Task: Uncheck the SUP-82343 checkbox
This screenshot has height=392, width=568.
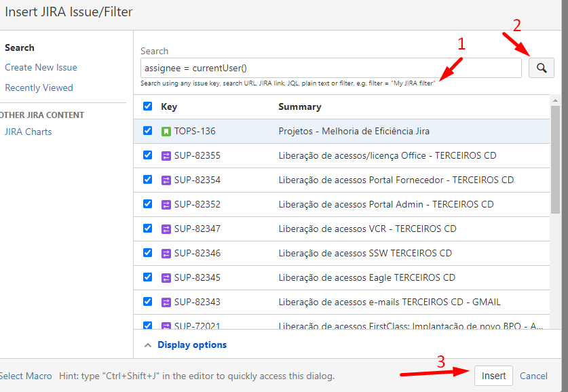Action: coord(147,301)
